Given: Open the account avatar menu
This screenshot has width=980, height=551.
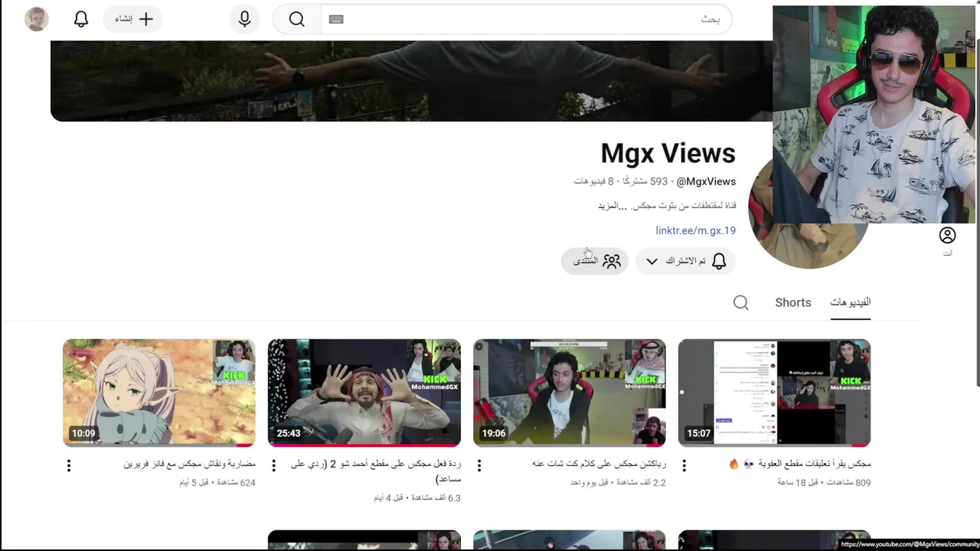Looking at the screenshot, I should click(37, 19).
